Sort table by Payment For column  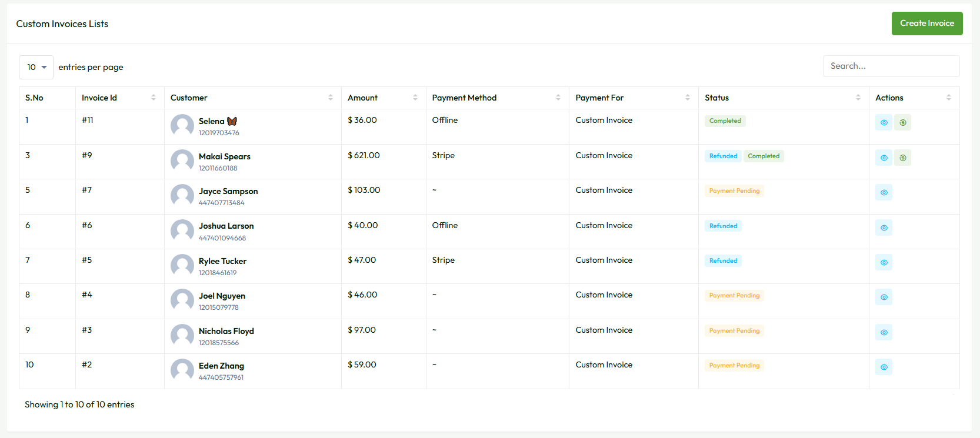point(634,98)
